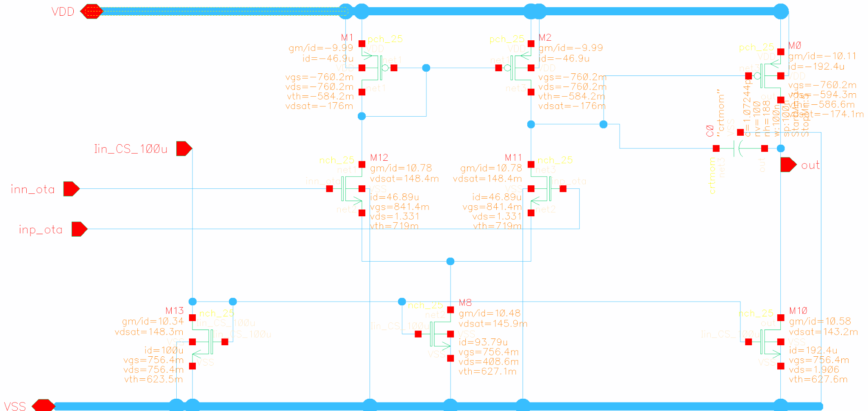Select the VDD pin symbol
The width and height of the screenshot is (868, 411).
[91, 11]
